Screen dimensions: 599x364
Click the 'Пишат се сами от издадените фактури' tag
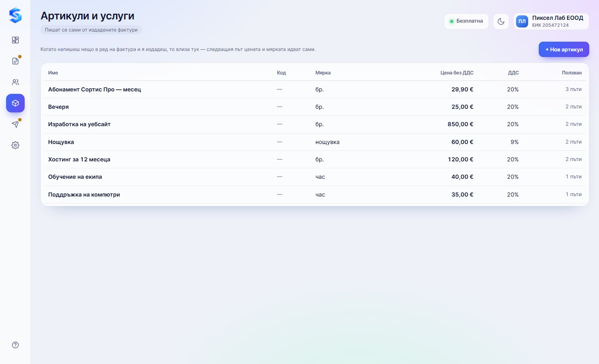(x=91, y=30)
